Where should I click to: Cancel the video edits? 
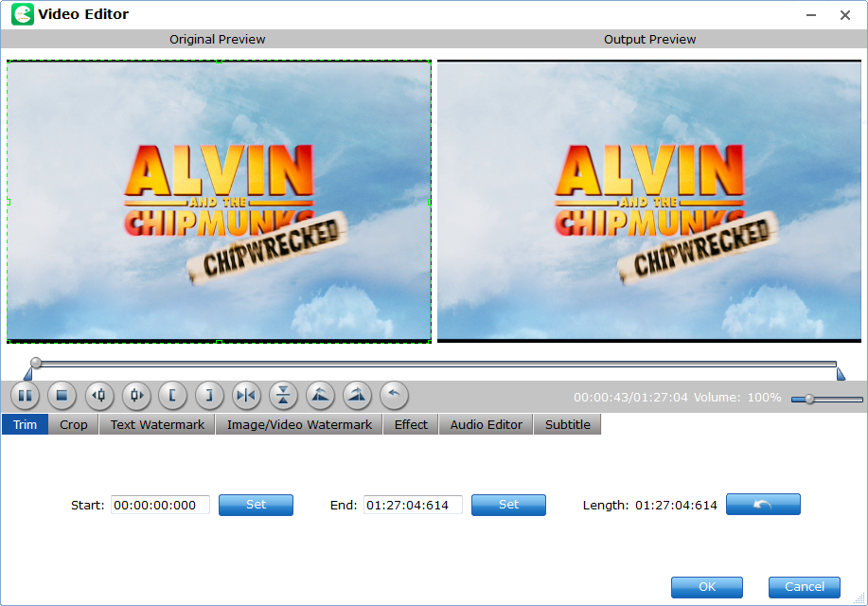tap(805, 587)
